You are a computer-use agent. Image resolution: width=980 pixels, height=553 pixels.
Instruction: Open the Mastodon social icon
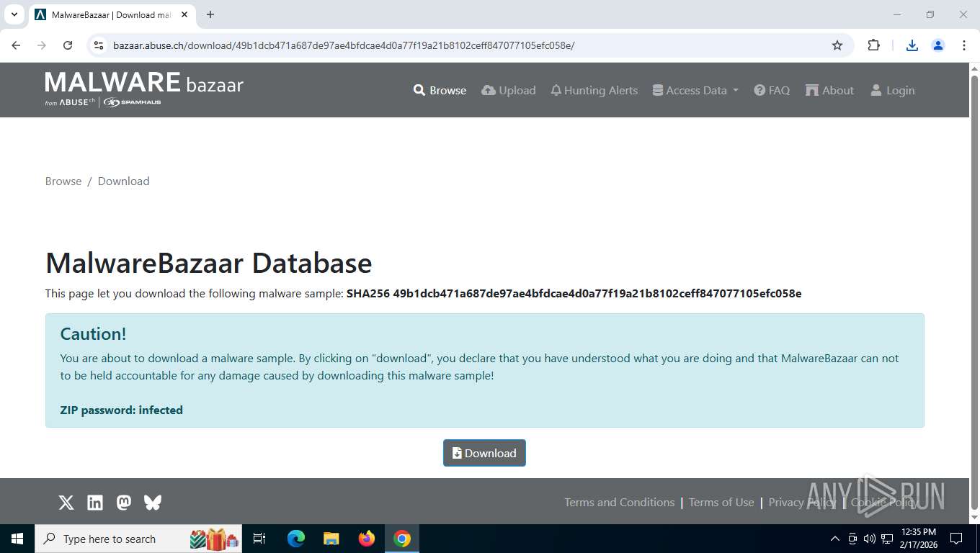[124, 503]
